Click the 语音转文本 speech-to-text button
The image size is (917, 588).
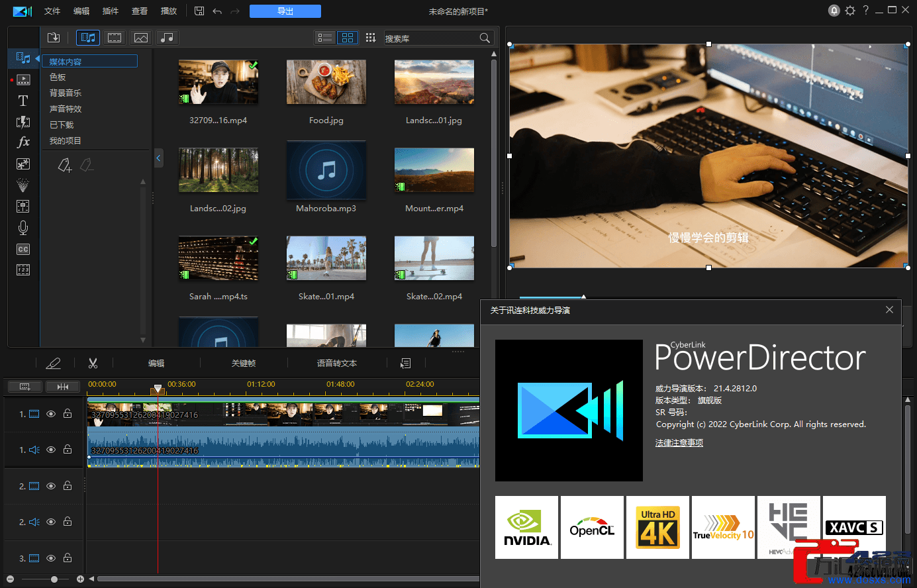(x=337, y=364)
